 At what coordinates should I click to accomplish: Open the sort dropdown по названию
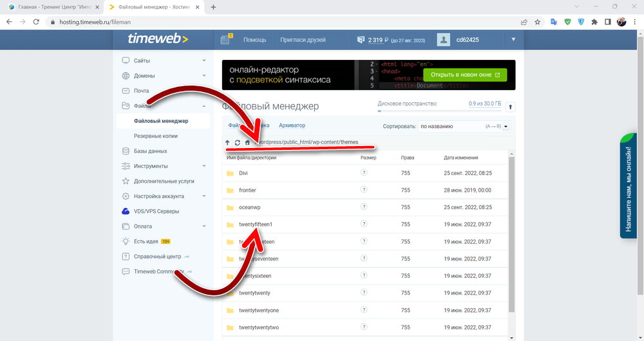point(464,126)
